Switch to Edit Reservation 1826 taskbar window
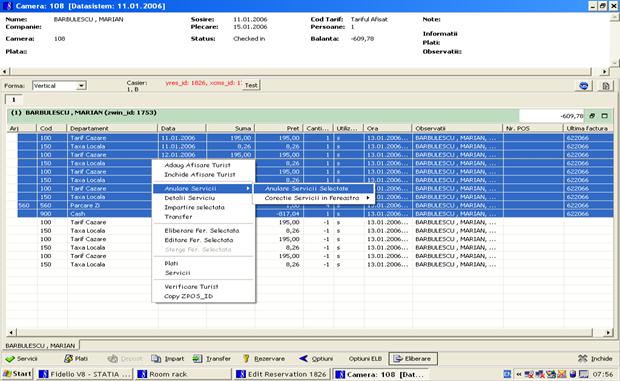Screen dimensions: 620x381 [x=282, y=374]
